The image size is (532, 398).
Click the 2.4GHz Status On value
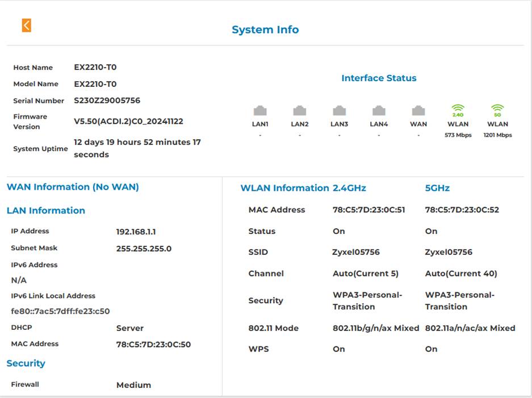(x=338, y=231)
